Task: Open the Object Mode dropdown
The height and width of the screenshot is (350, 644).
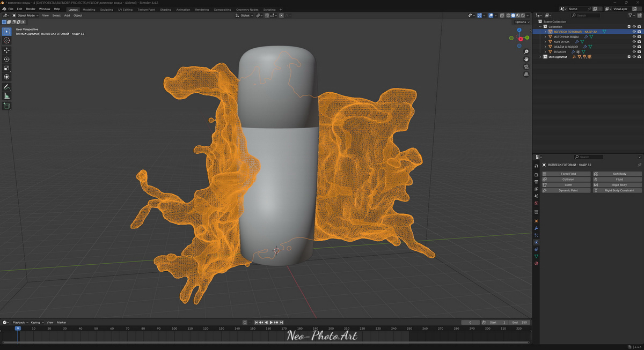Action: pos(26,16)
